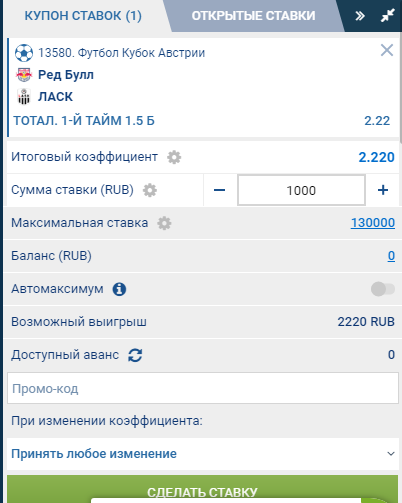Open Принять любое изменение dropdown
The width and height of the screenshot is (402, 503).
[x=203, y=454]
